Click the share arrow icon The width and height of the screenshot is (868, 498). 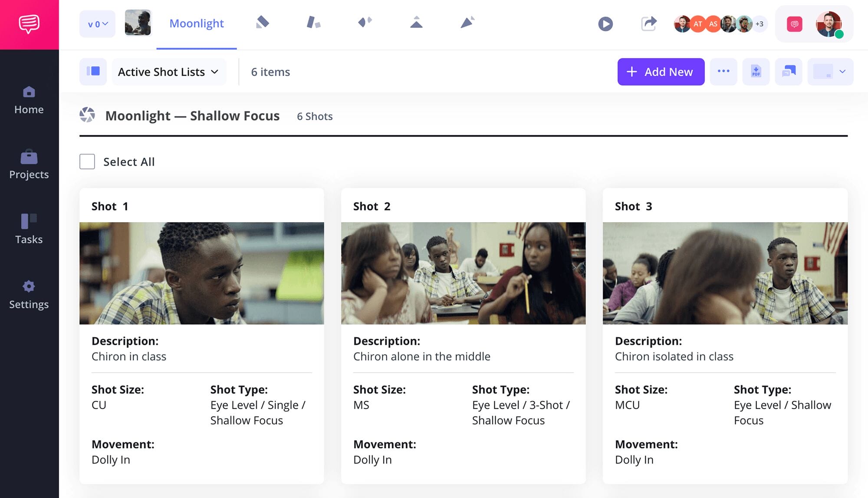click(649, 23)
